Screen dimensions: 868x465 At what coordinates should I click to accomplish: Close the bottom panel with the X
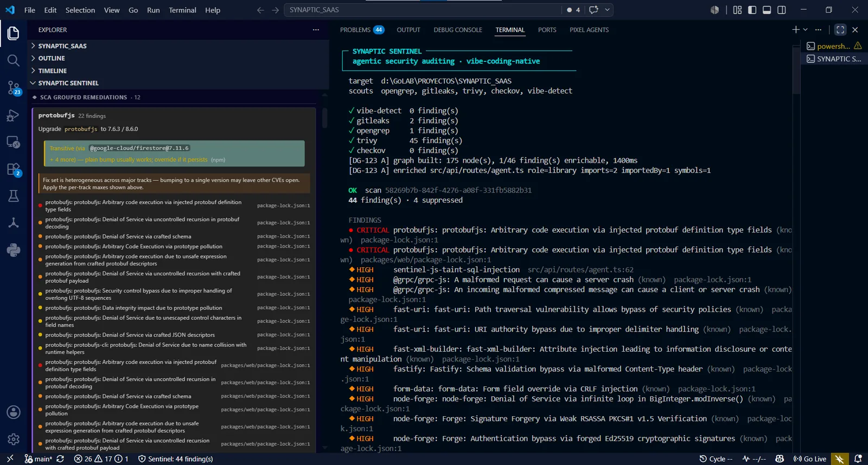(855, 30)
